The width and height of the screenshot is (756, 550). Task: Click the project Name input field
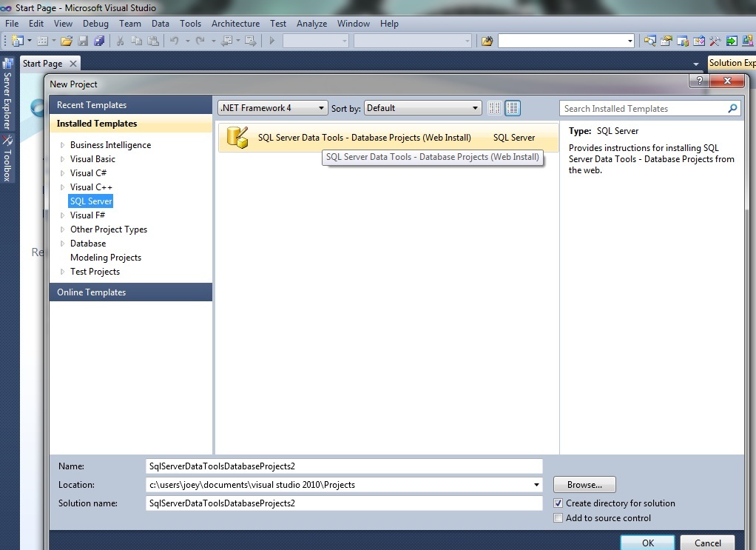point(344,466)
